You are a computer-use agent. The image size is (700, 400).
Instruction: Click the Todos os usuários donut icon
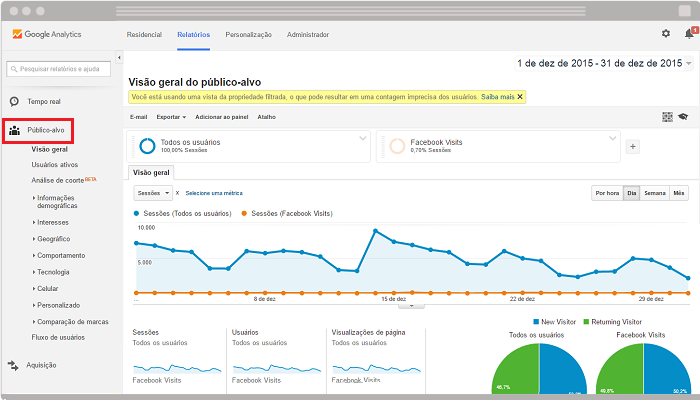click(x=147, y=146)
